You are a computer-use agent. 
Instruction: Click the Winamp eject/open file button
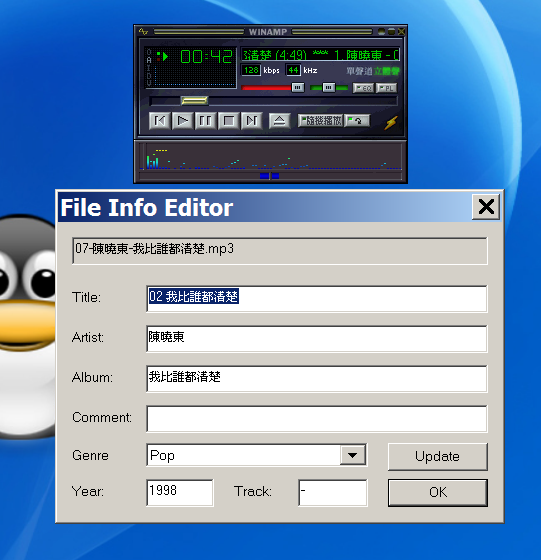(279, 121)
